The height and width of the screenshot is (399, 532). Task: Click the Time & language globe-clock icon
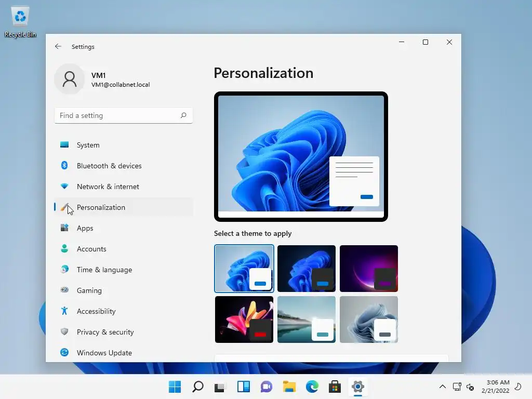click(x=64, y=270)
